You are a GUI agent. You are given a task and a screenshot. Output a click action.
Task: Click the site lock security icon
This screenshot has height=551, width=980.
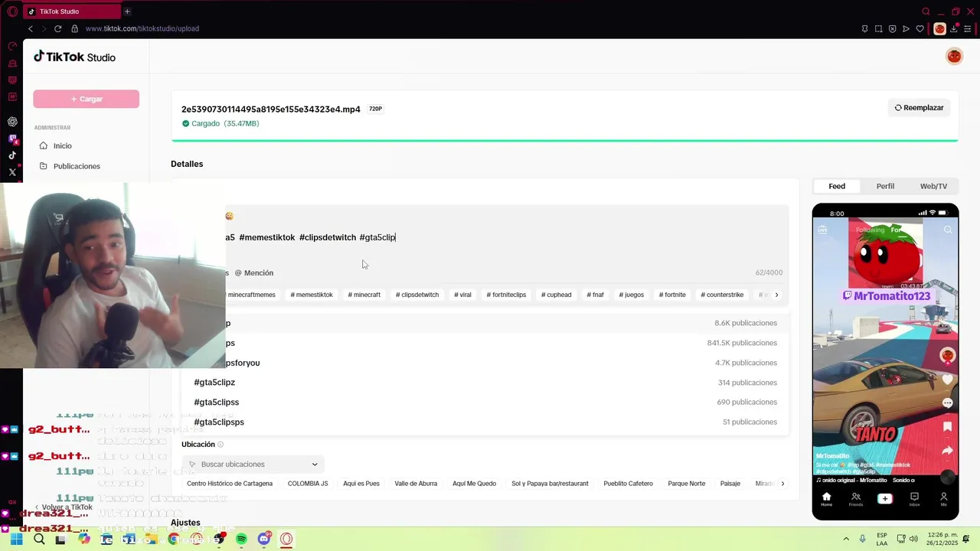[x=74, y=28]
